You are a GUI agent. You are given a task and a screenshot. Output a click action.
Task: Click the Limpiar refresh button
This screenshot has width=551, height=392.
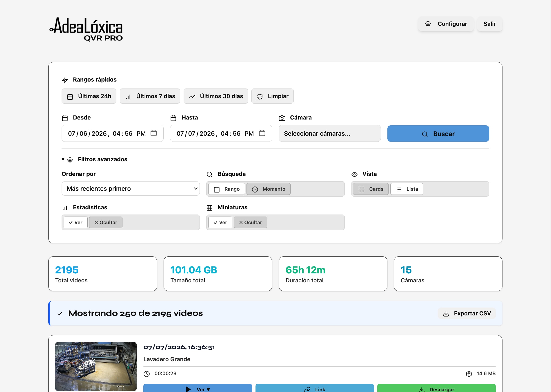click(x=272, y=96)
